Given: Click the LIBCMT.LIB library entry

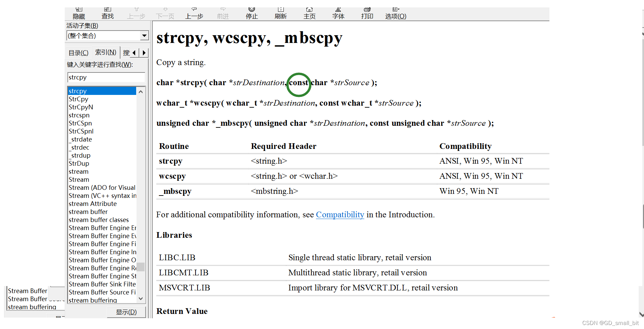Looking at the screenshot, I should pyautogui.click(x=183, y=273).
